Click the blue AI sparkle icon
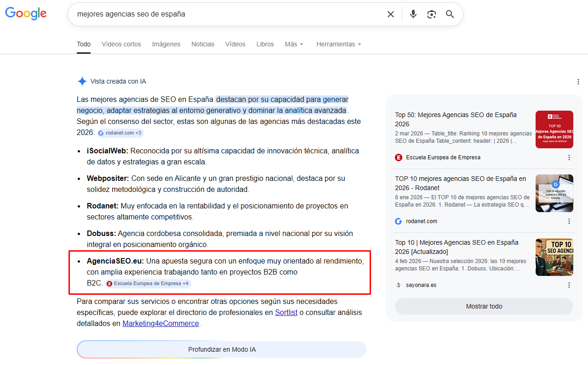 82,81
